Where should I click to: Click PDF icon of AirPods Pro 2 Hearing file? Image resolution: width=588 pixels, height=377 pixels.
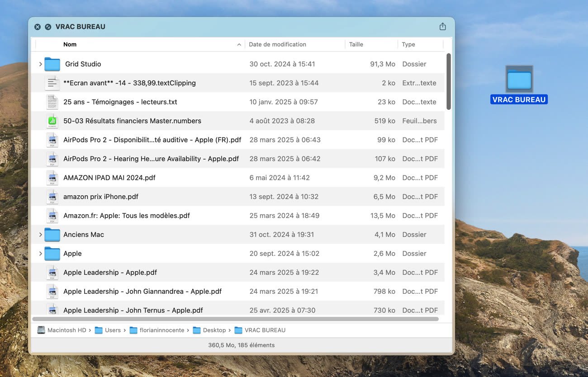pos(52,159)
